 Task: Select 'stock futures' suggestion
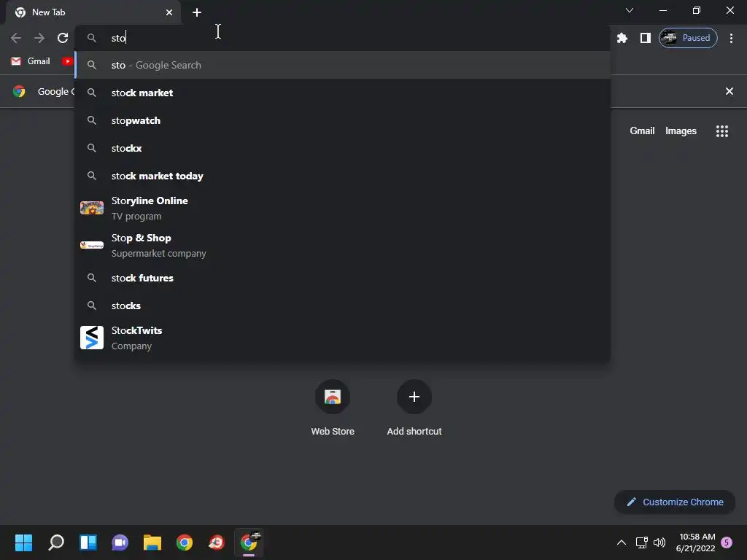tap(343, 278)
